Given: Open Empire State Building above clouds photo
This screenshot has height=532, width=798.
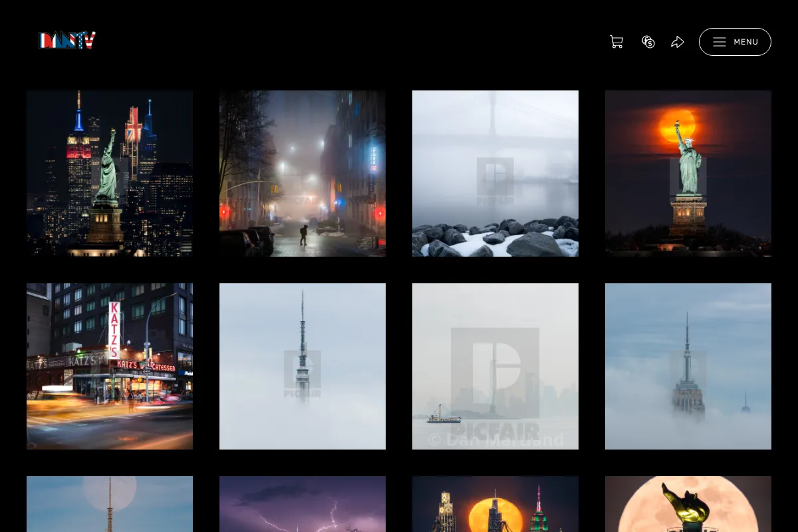Looking at the screenshot, I should click(x=688, y=366).
